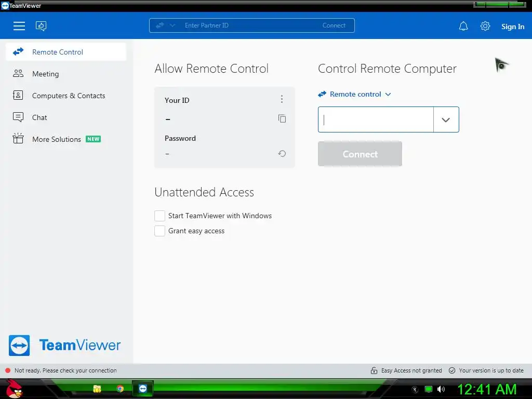Click the checkmark icon beside version status

pyautogui.click(x=452, y=370)
